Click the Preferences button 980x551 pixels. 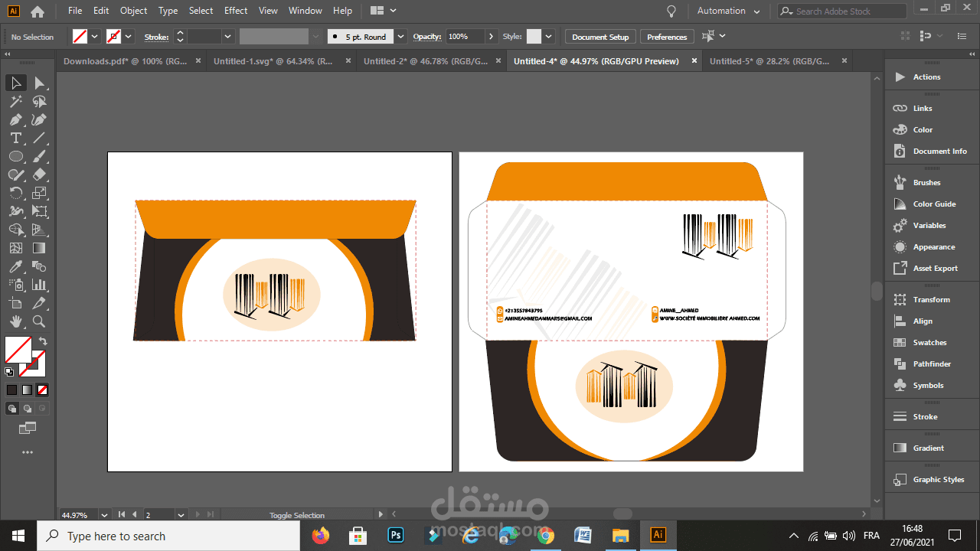[x=667, y=37]
